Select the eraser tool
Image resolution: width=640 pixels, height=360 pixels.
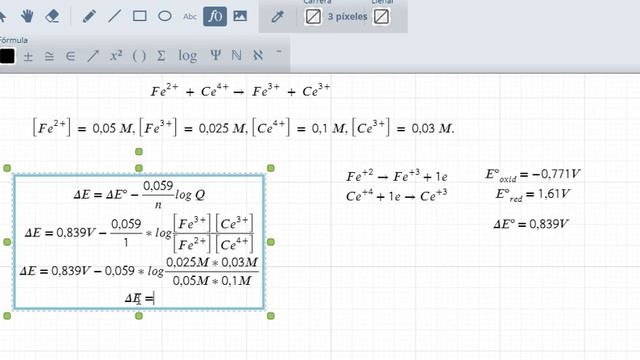(x=52, y=17)
